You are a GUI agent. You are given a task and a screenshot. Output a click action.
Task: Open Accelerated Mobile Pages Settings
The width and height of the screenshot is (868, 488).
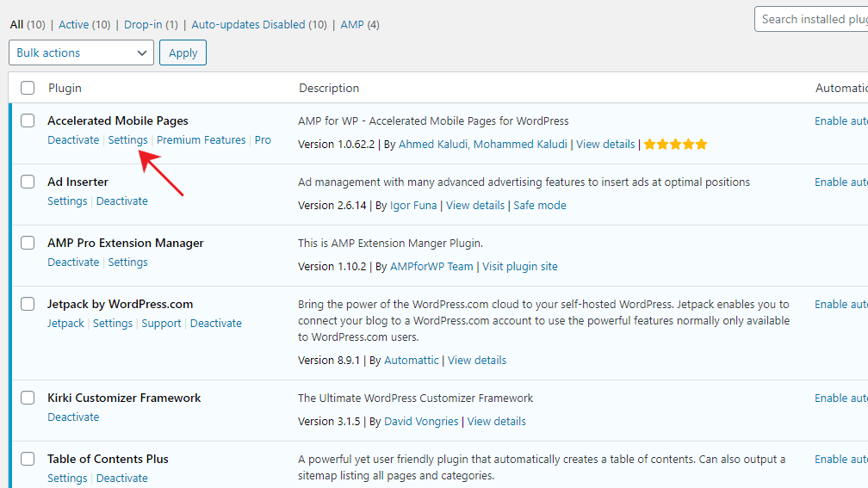point(127,140)
